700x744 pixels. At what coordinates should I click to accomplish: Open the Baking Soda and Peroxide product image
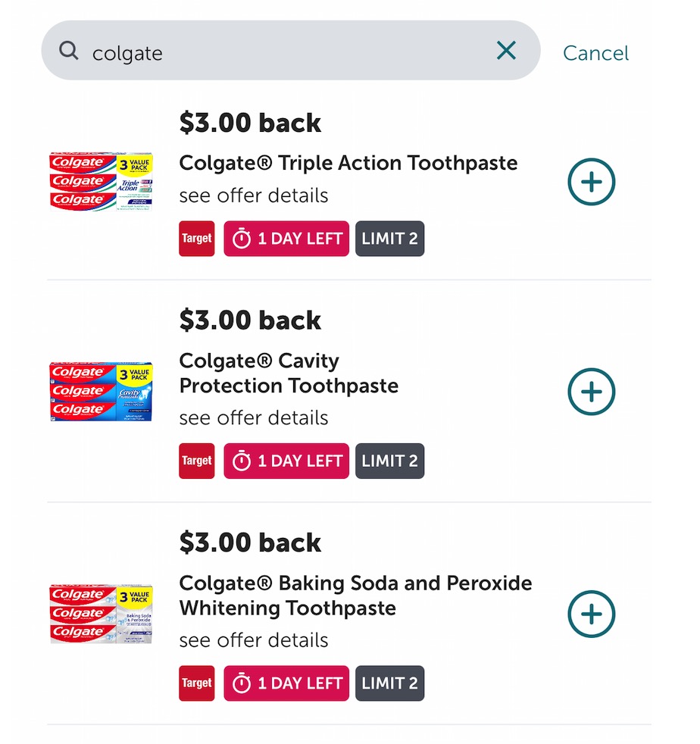(101, 614)
